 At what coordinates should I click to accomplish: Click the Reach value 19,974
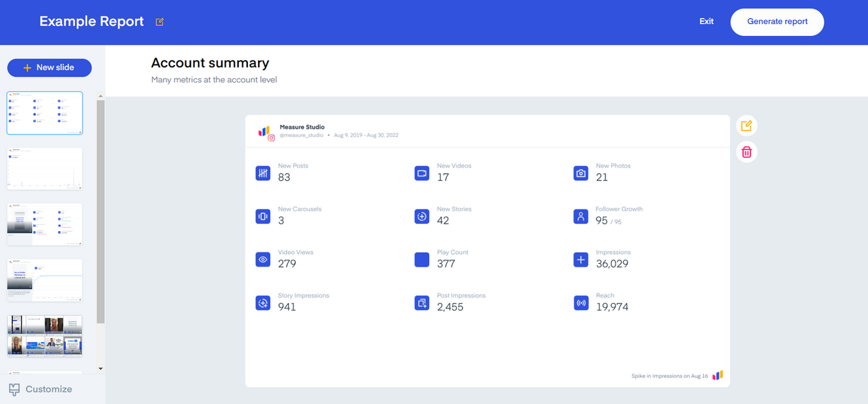point(612,307)
